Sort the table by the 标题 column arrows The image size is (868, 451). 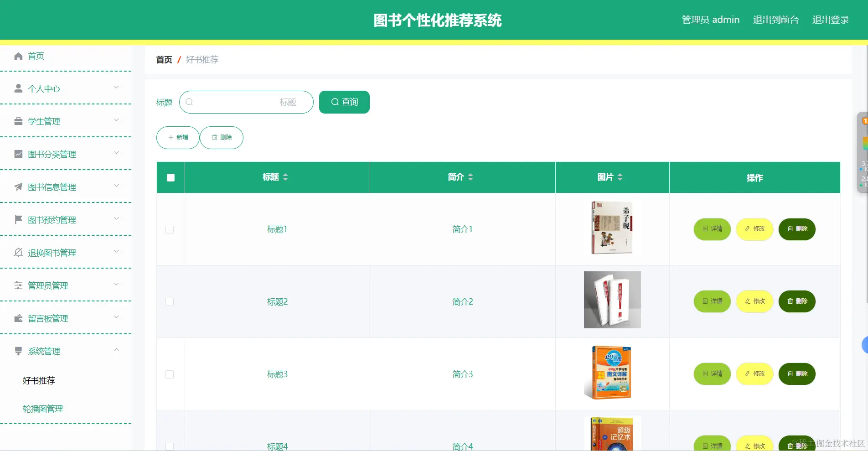285,177
